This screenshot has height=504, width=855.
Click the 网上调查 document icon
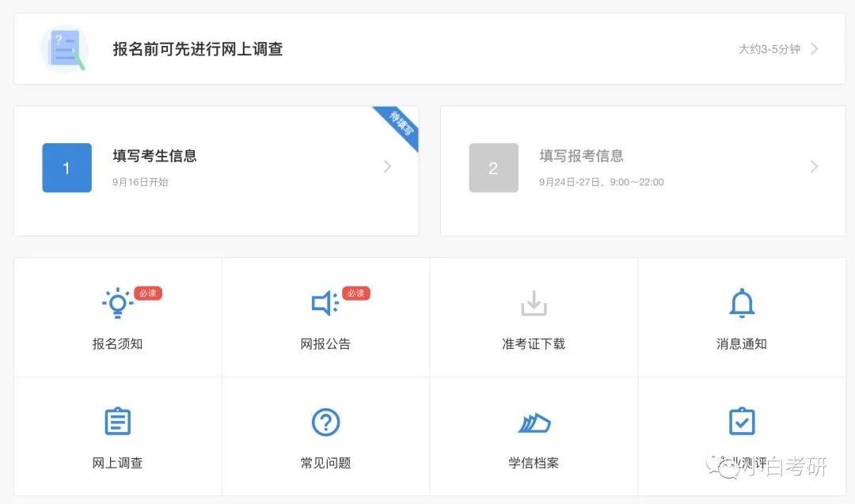coord(116,422)
